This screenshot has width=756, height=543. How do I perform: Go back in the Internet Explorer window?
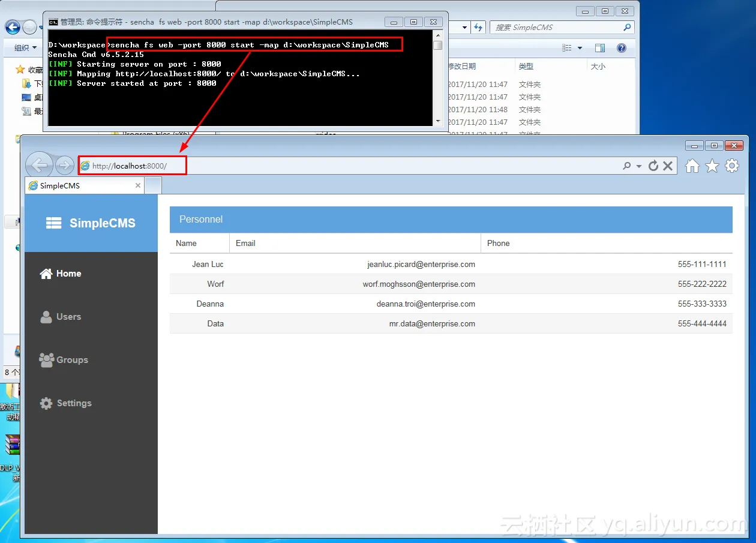(39, 165)
